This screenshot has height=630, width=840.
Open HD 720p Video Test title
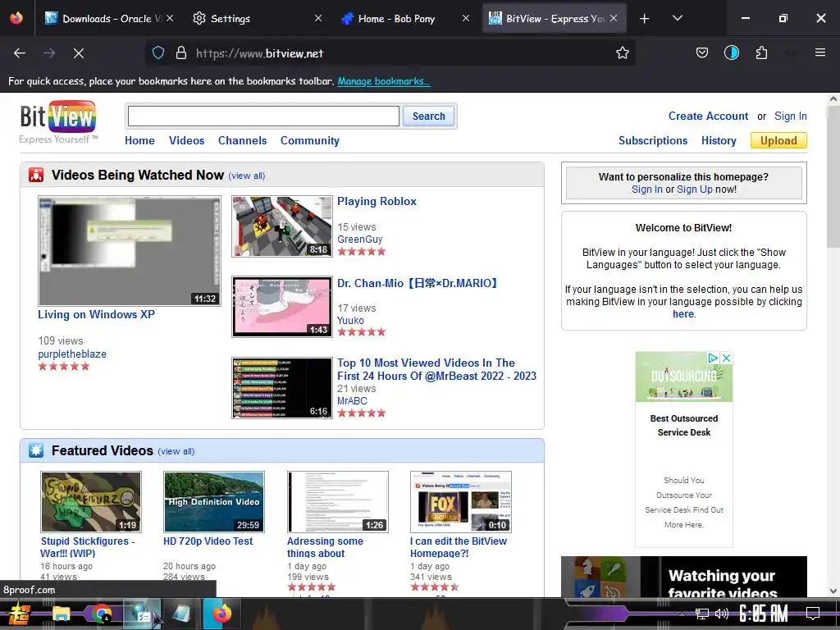point(208,541)
